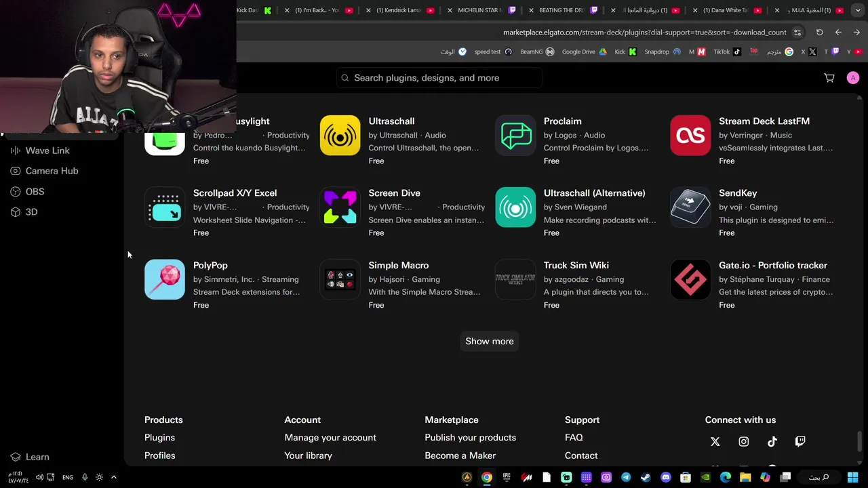Reload the page with the refresh icon

tap(819, 32)
